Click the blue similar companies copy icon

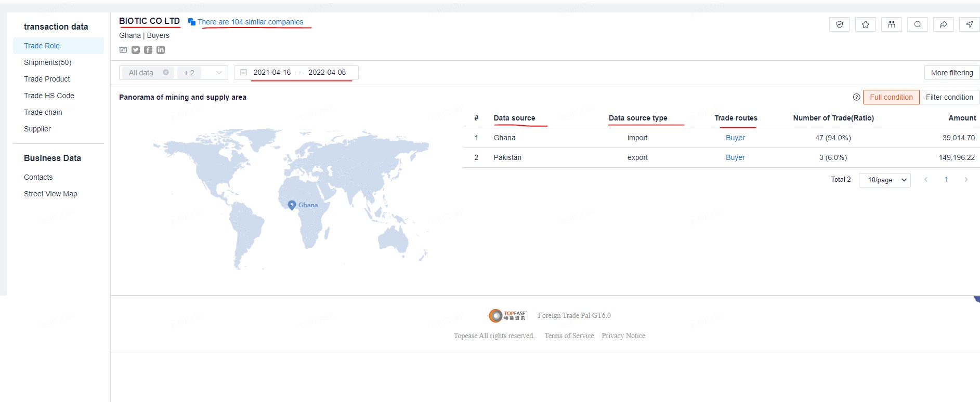191,22
